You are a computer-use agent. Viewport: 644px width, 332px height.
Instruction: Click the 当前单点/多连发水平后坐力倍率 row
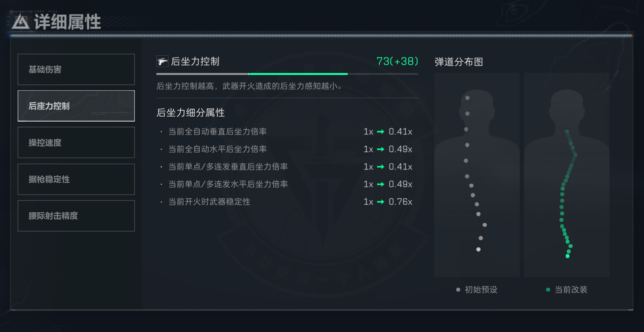tap(287, 184)
